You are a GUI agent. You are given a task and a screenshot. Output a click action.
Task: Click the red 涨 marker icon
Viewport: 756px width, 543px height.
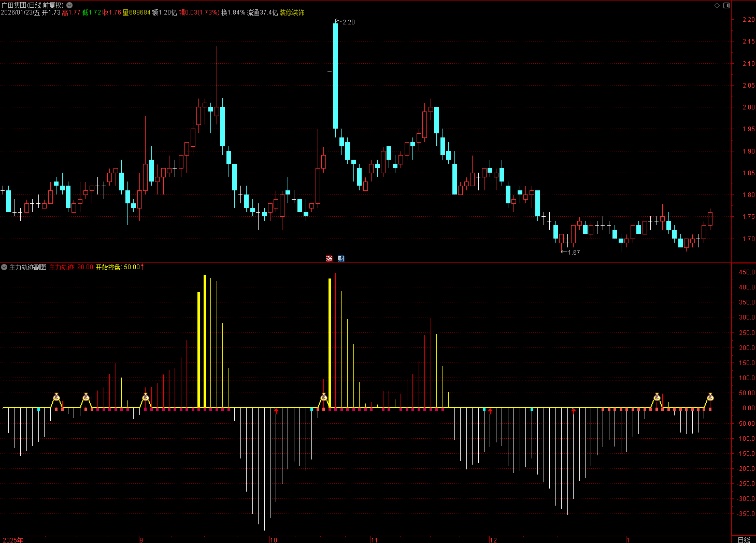point(329,258)
